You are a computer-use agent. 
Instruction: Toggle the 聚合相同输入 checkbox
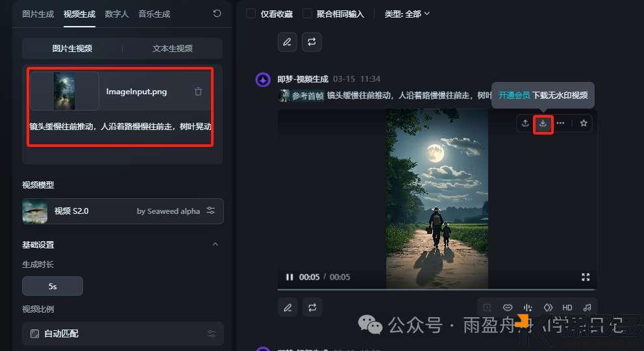coord(307,14)
